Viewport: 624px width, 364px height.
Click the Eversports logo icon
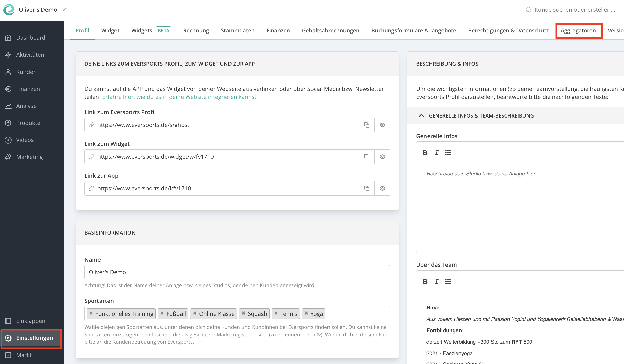[x=9, y=10]
